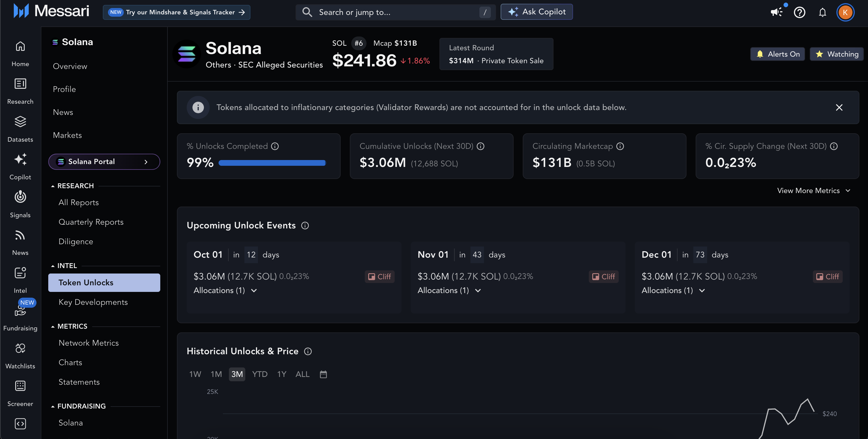Toggle the Watching star button
Screen dimensions: 868x439
tap(837, 54)
